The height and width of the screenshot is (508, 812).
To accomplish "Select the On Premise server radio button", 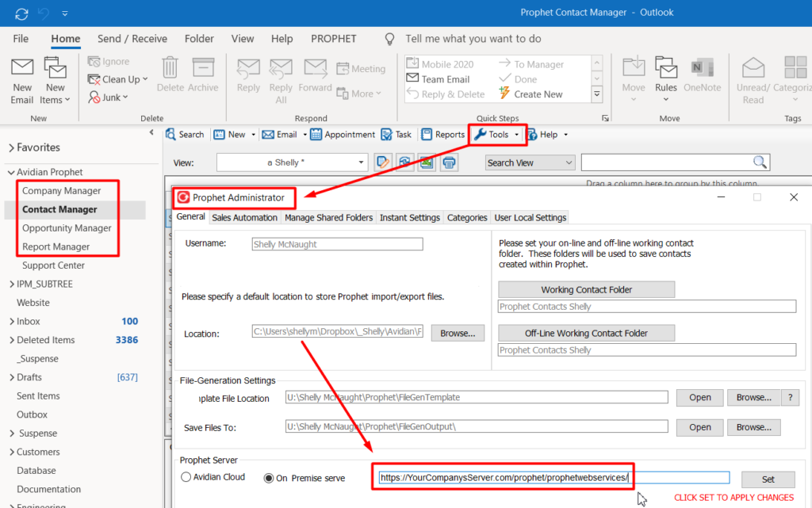I will pos(268,478).
